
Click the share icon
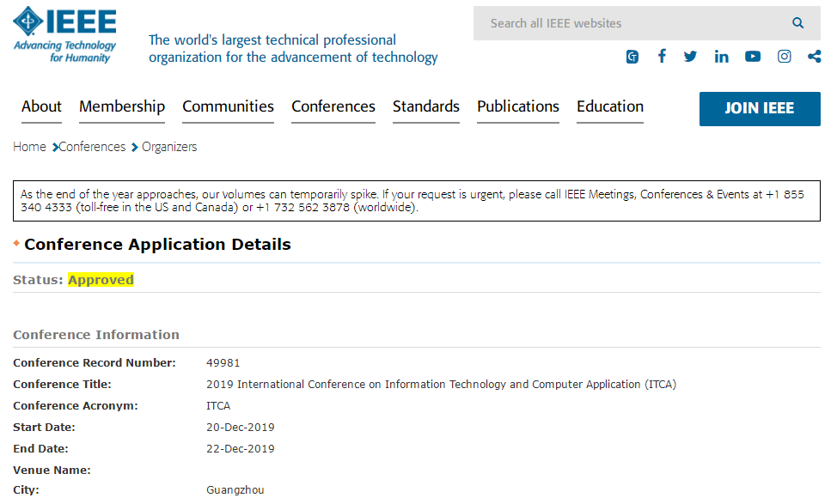coord(814,57)
